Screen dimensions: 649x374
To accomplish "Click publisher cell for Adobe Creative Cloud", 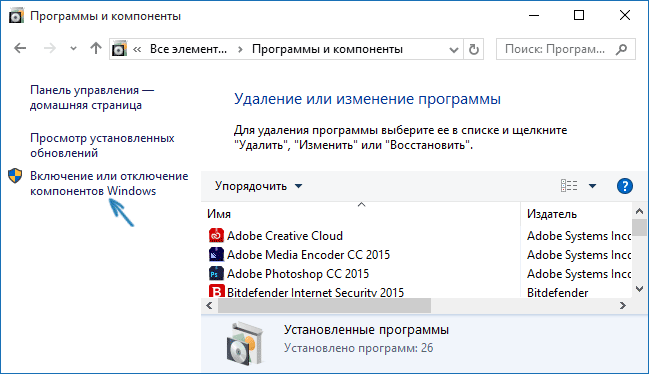I will tap(579, 236).
